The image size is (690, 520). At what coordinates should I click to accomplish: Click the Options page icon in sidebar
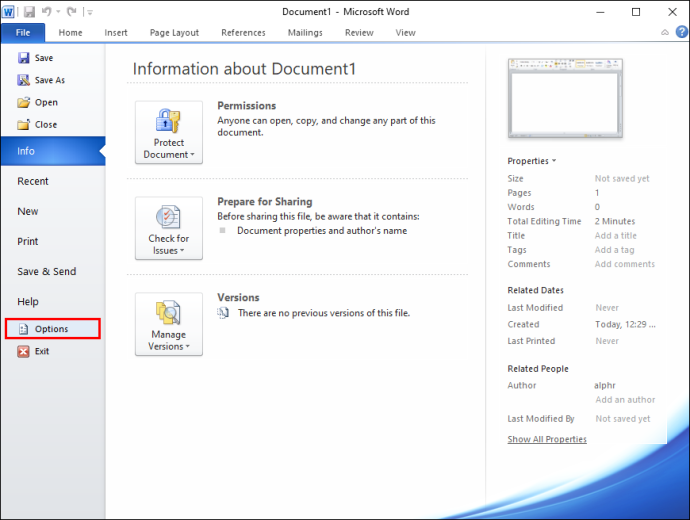tap(23, 329)
